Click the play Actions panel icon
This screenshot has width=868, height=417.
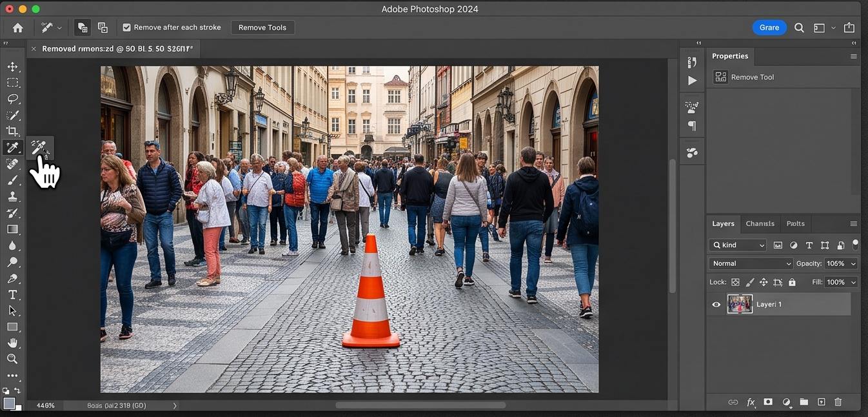pyautogui.click(x=692, y=81)
